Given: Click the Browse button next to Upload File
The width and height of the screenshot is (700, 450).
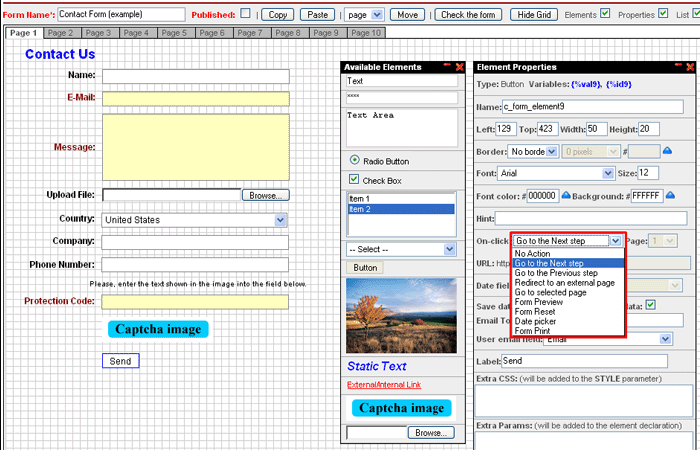Looking at the screenshot, I should tap(266, 195).
